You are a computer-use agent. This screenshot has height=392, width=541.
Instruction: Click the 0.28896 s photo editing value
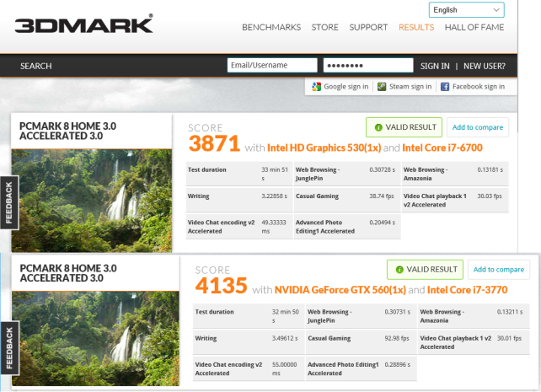[398, 365]
